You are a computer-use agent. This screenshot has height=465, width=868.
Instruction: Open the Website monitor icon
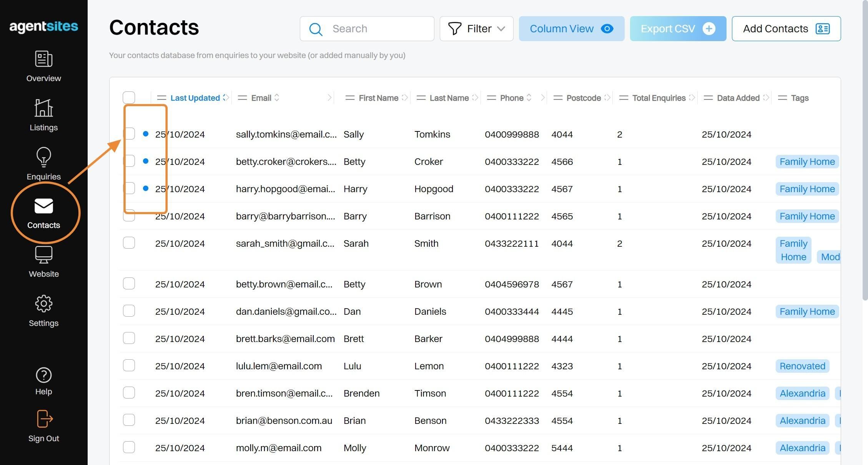(x=43, y=255)
